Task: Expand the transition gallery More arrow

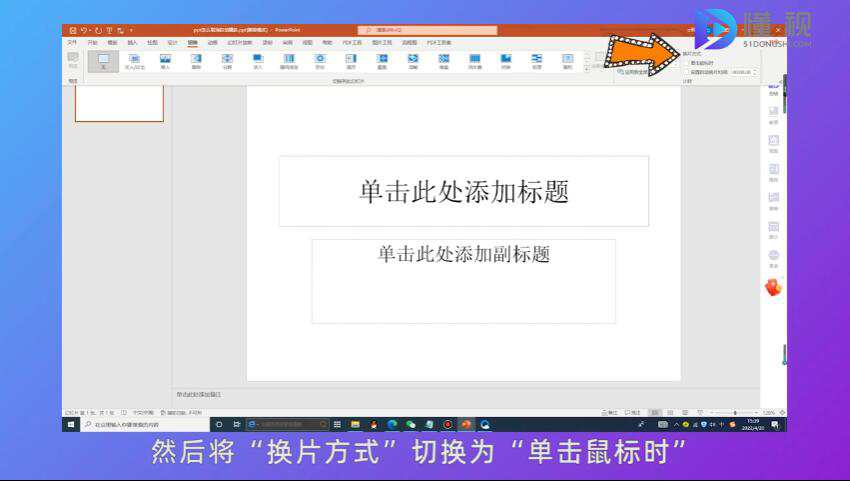Action: click(587, 69)
